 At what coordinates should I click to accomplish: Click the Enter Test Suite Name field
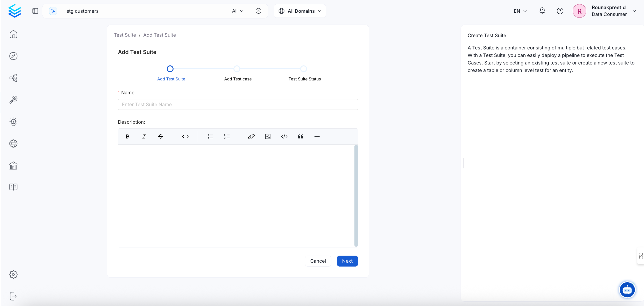tap(237, 104)
